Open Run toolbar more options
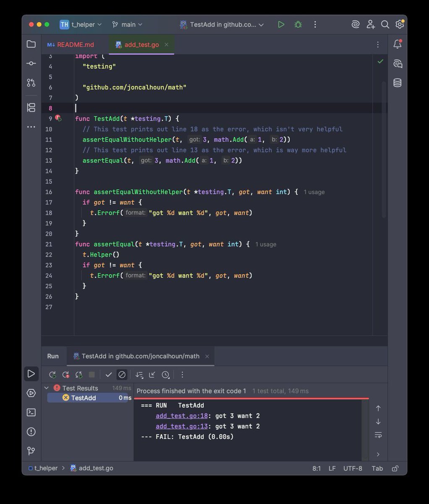429x504 pixels. [182, 375]
